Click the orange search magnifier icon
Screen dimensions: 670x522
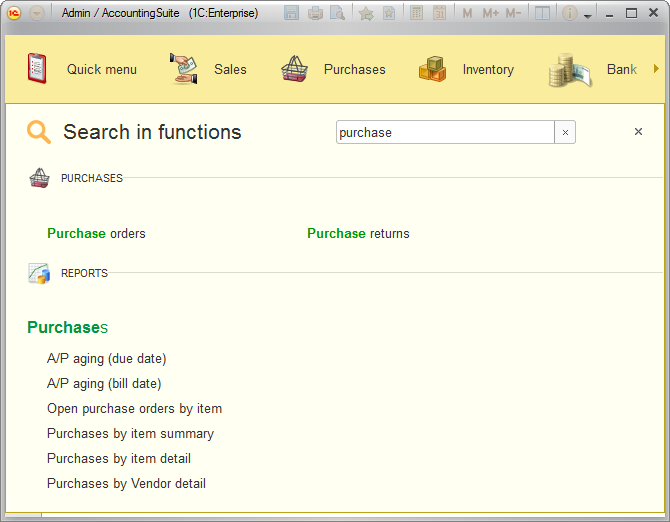point(39,132)
